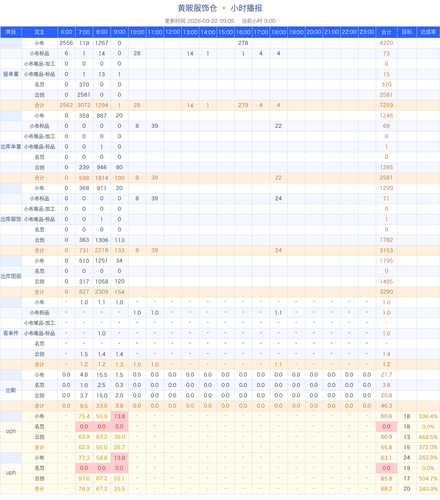Select the achievement rate 336.4%

click(428, 416)
